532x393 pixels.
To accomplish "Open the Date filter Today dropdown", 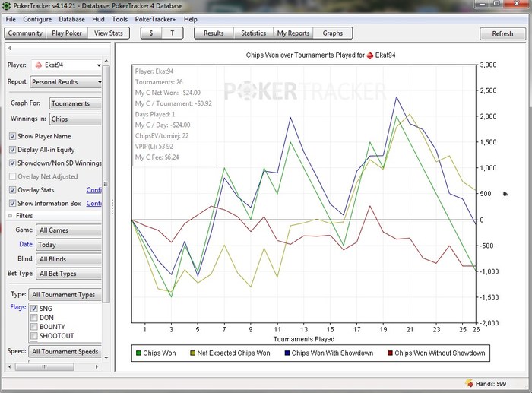I will click(x=68, y=245).
